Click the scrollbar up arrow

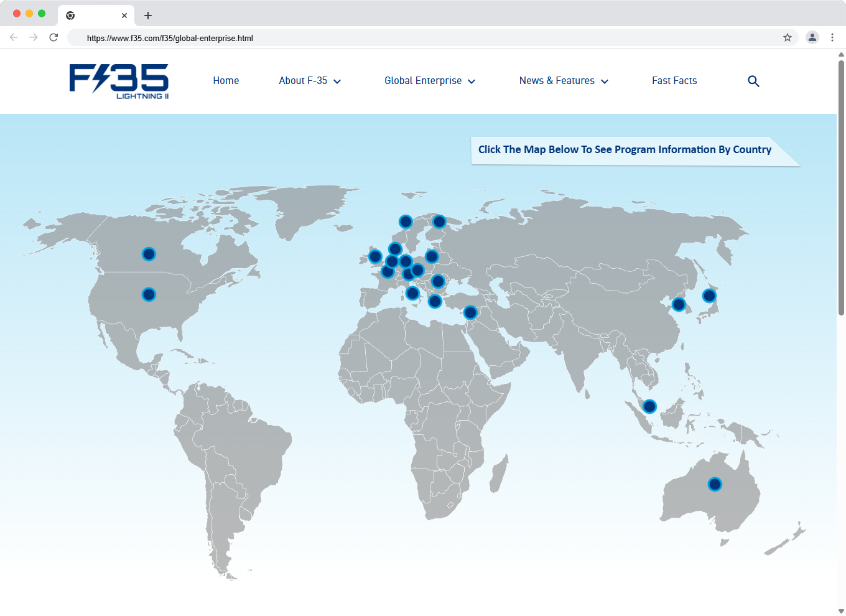(841, 54)
